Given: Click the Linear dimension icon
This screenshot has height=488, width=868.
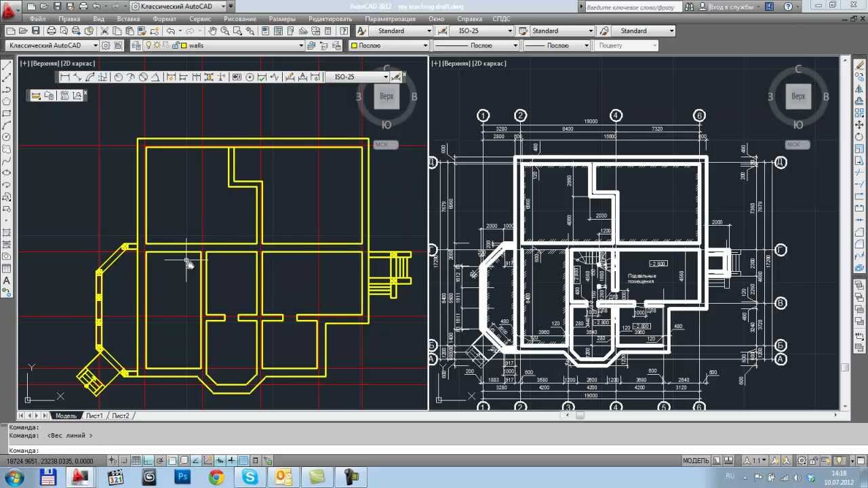Looking at the screenshot, I should point(64,77).
